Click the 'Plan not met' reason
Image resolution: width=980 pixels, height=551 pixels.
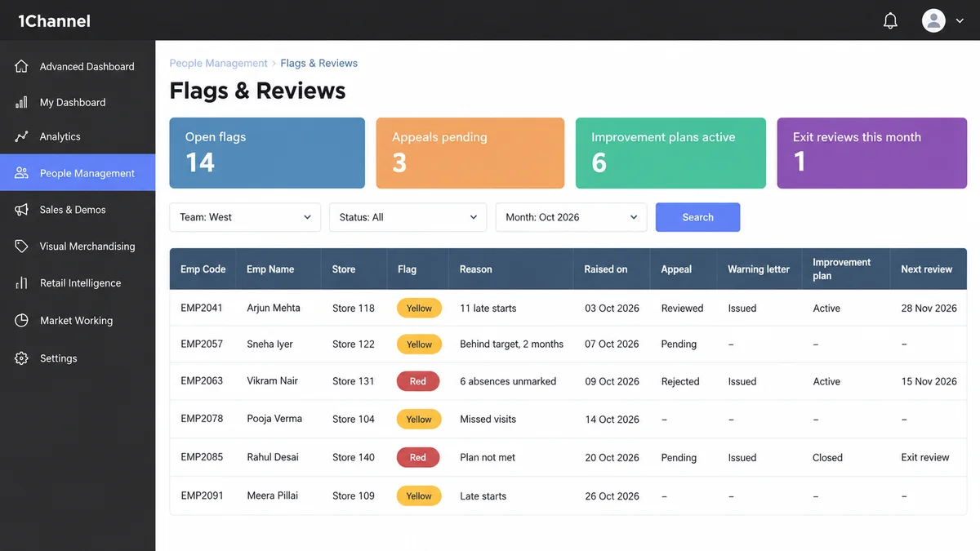(x=488, y=457)
